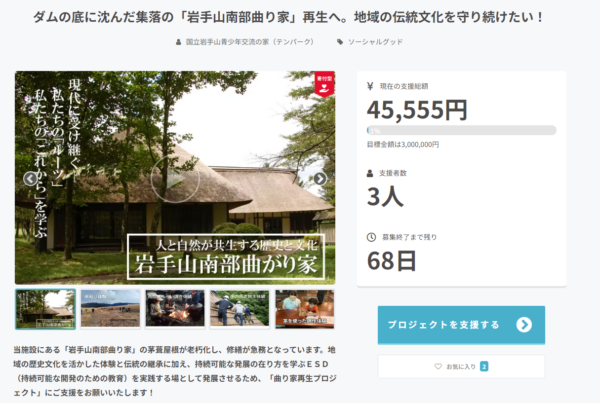
Task: Select the third thumbnail with the hearth fire
Action: [x=175, y=308]
